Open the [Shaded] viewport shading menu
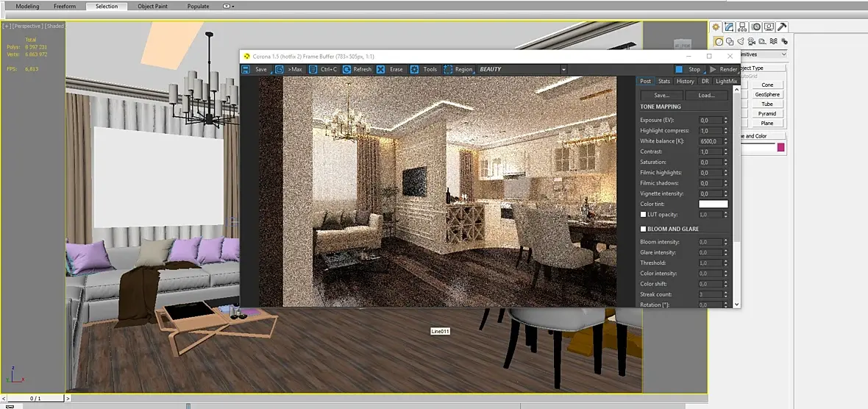The width and height of the screenshot is (868, 409). tap(54, 26)
